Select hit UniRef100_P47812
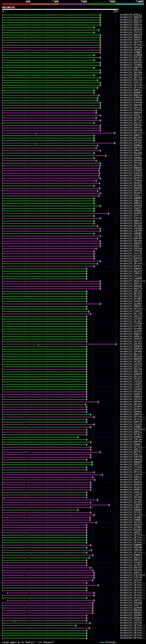Image resolution: width=146 pixels, height=644 pixels. 131,512
